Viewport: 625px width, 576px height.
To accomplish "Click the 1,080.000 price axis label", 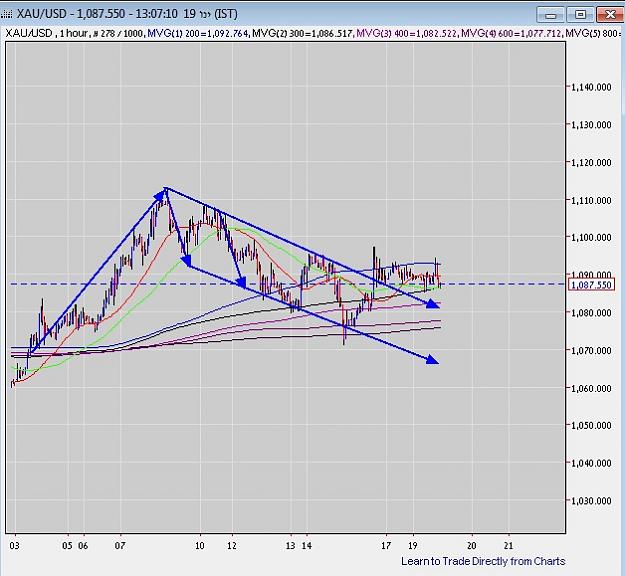I will coord(591,313).
